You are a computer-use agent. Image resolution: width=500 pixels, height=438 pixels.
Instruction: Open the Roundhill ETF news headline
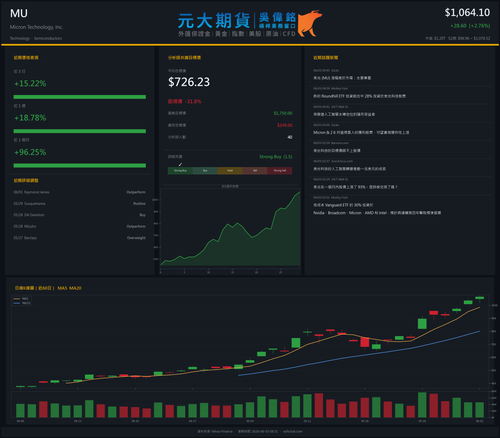tap(359, 96)
